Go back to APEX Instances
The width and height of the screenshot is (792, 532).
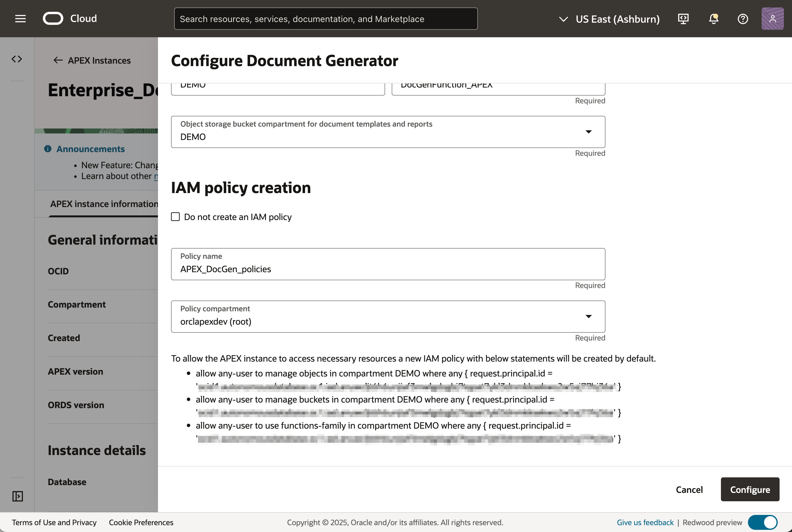point(92,61)
